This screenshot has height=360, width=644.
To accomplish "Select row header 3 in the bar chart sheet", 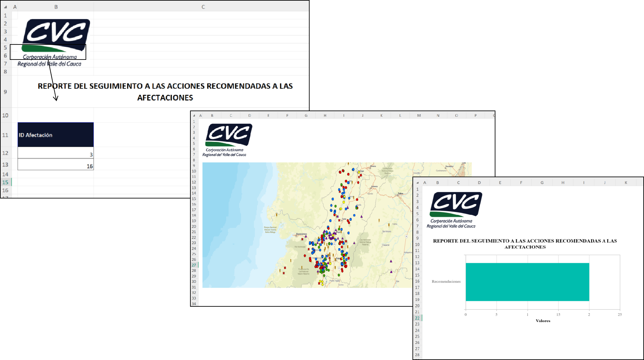I will coord(417,201).
